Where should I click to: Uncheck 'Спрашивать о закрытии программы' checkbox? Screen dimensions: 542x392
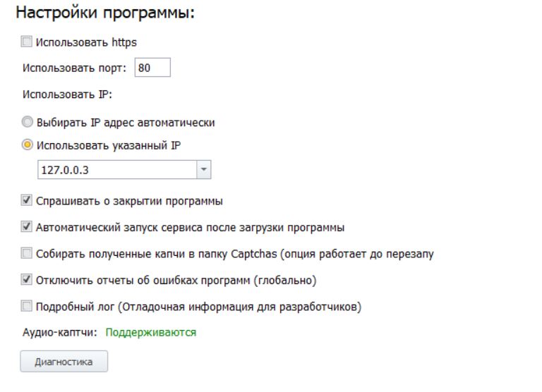click(x=26, y=201)
